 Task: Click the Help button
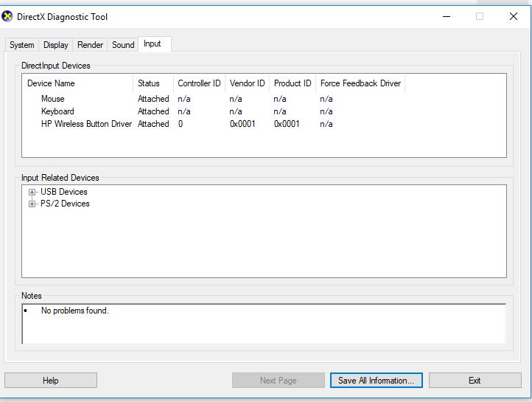(x=51, y=381)
